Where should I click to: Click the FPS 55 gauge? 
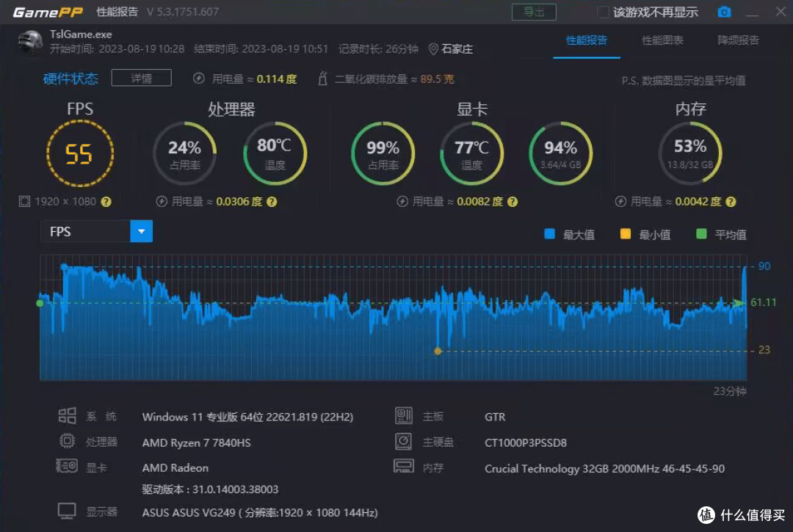80,153
